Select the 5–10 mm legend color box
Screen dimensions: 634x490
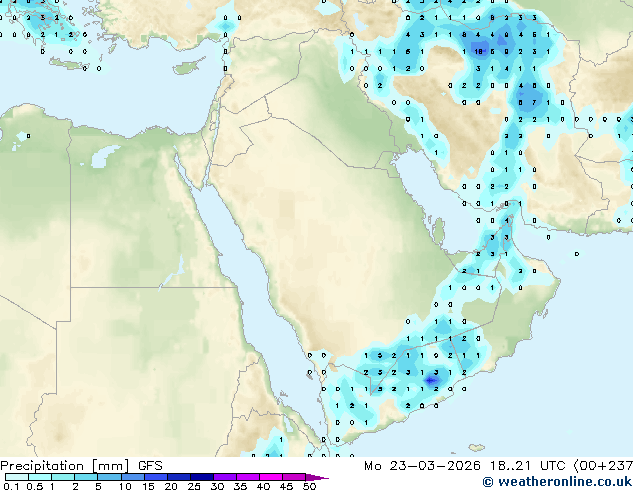click(x=109, y=477)
